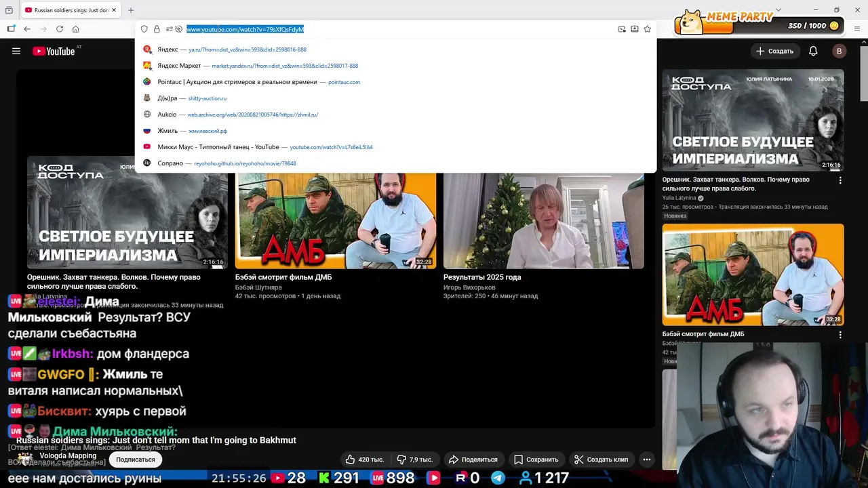Open the Yulia Latynina channel in sidebar
Viewport: 868px width, 488px height.
(678, 198)
